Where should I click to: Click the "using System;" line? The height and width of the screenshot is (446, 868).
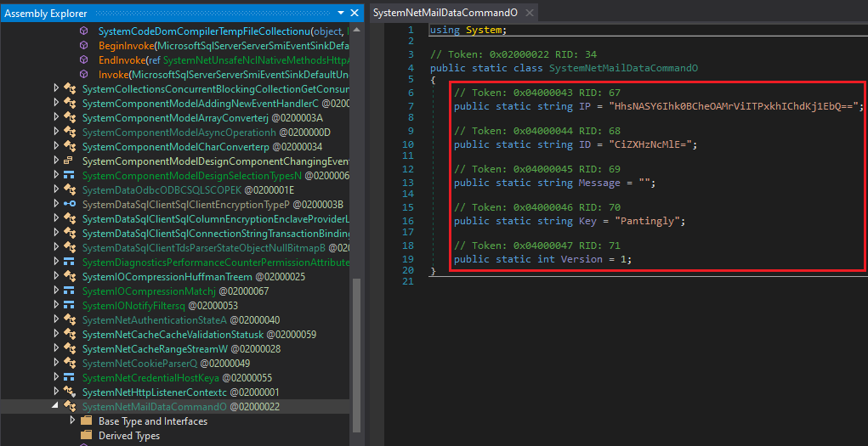(x=468, y=30)
